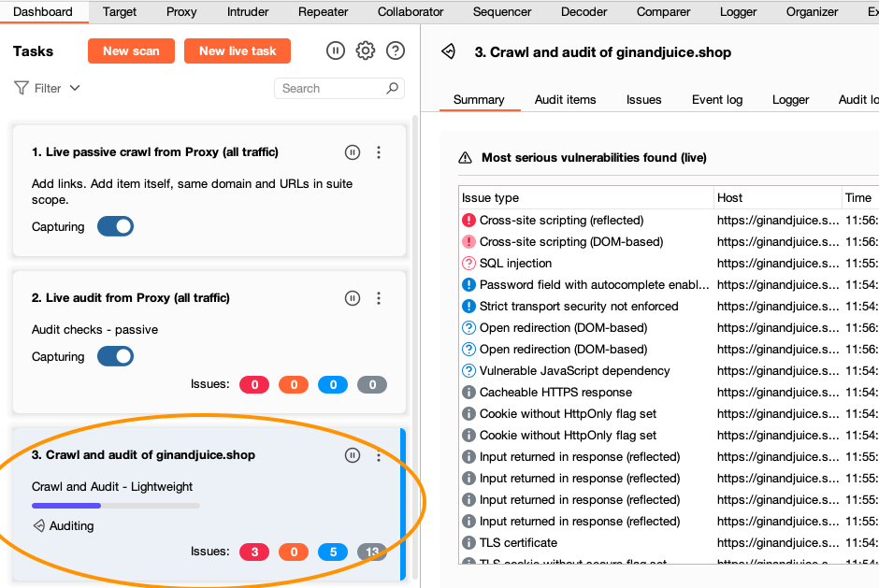This screenshot has width=879, height=588.
Task: Select the SQL injection issue row
Action: (x=515, y=264)
